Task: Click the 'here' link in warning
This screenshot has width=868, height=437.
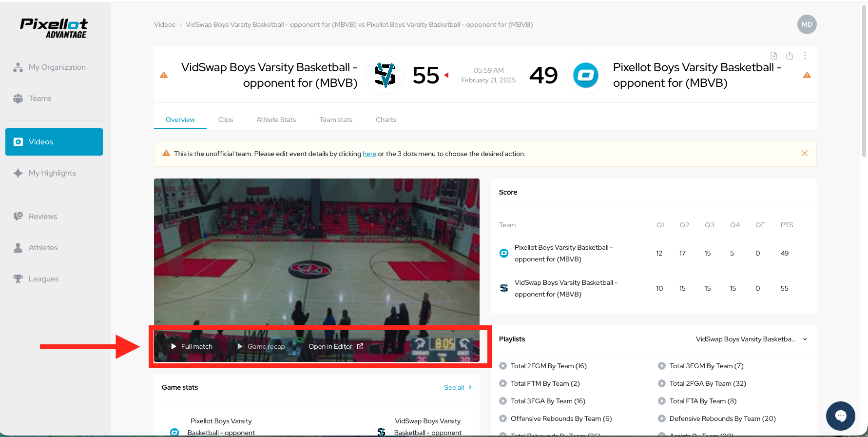Action: point(369,154)
